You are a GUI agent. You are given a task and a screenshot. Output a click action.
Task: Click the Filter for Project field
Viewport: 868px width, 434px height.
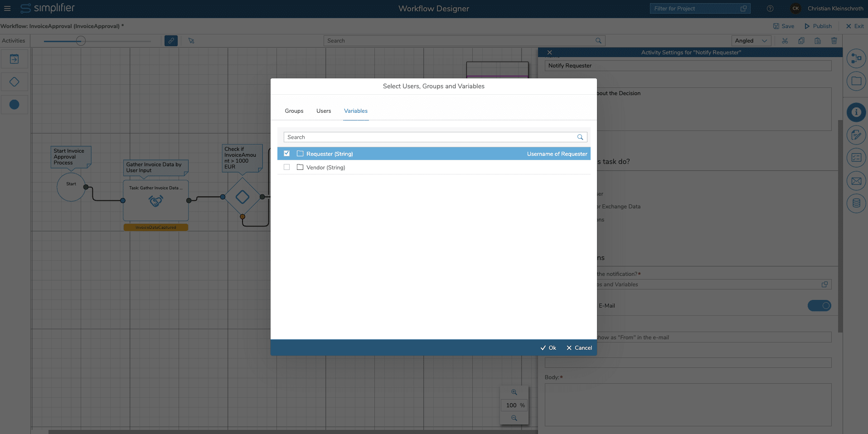[700, 9]
